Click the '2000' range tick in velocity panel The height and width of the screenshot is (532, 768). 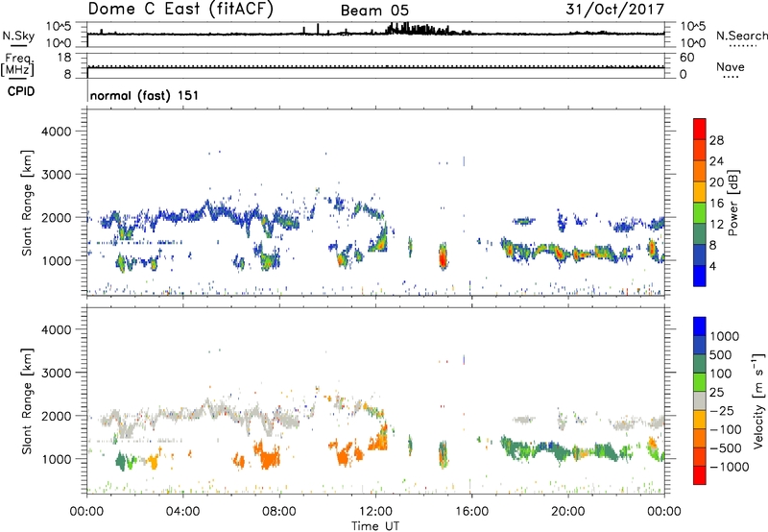[x=57, y=416]
